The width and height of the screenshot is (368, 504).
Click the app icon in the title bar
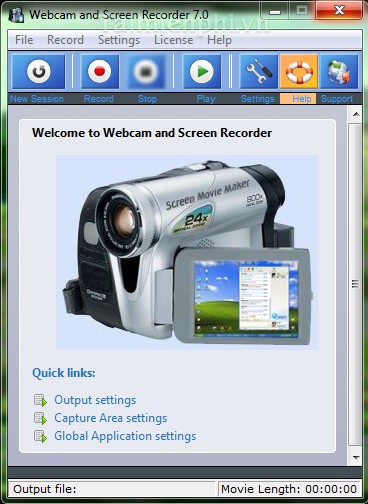(16, 15)
